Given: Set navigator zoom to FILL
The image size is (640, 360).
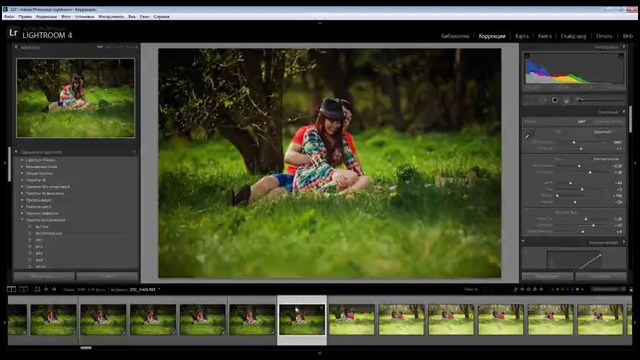Looking at the screenshot, I should coord(109,47).
